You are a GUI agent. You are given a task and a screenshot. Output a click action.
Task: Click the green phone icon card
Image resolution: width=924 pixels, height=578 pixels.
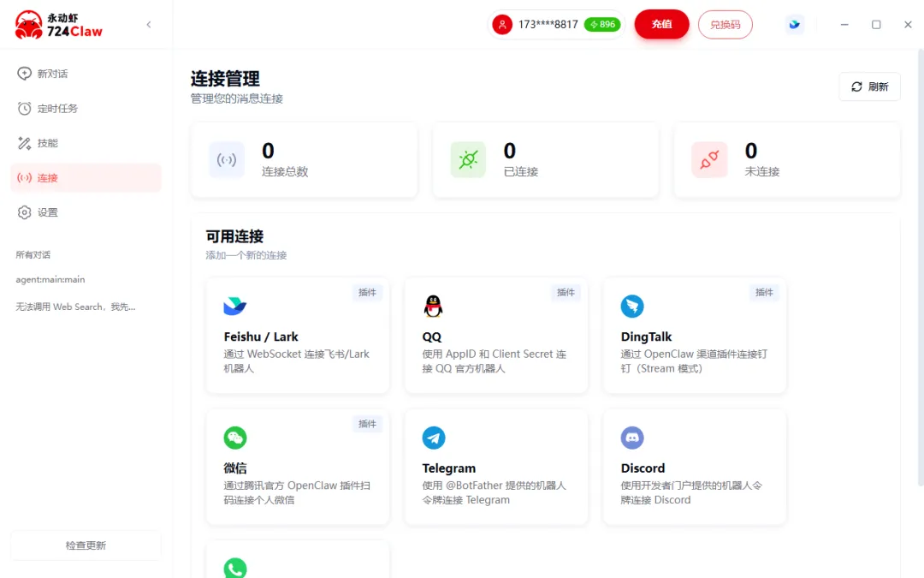(298, 560)
